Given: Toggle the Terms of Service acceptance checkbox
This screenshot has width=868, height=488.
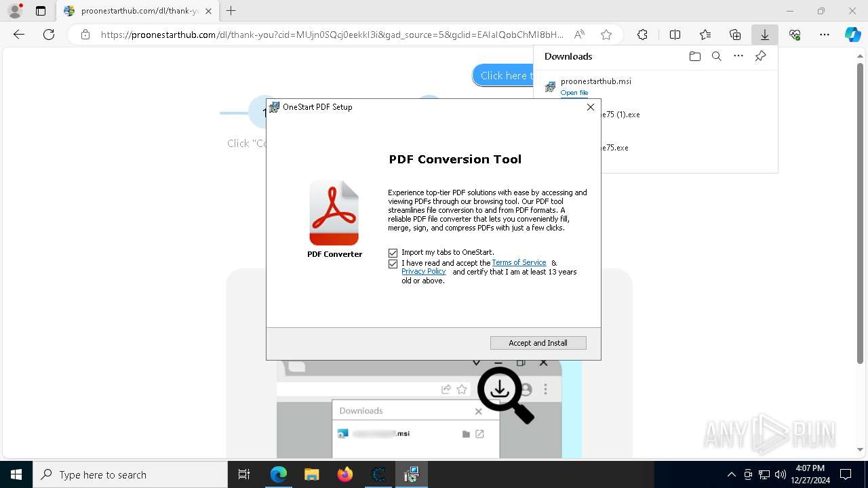Looking at the screenshot, I should pos(393,264).
